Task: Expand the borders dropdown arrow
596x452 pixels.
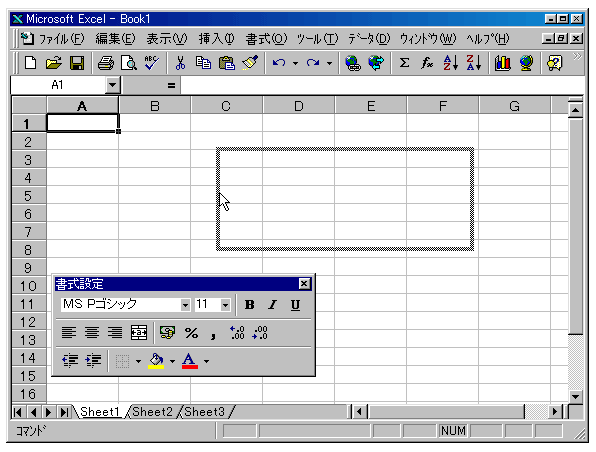Action: [138, 361]
